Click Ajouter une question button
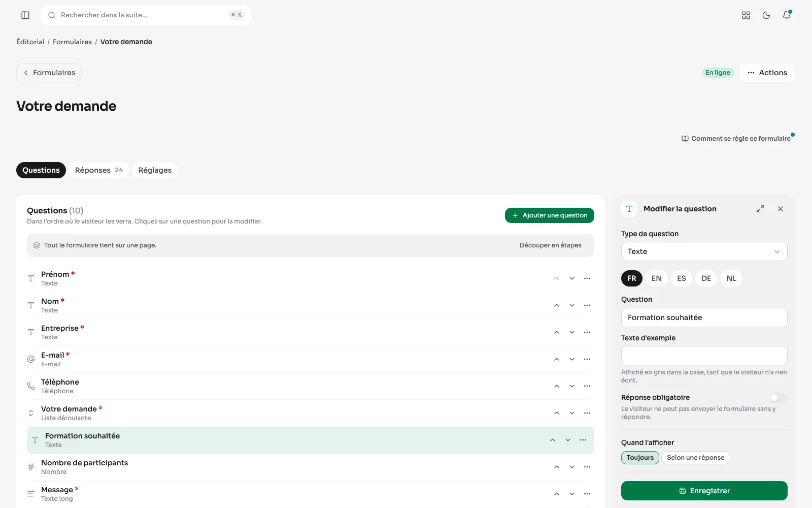 pos(550,215)
